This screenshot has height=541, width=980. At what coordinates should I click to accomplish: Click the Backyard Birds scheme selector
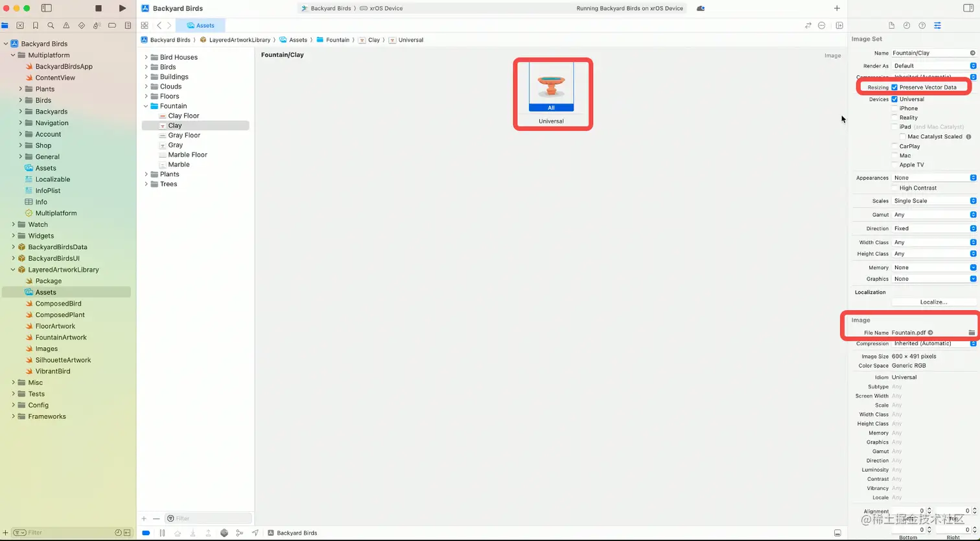pos(326,8)
